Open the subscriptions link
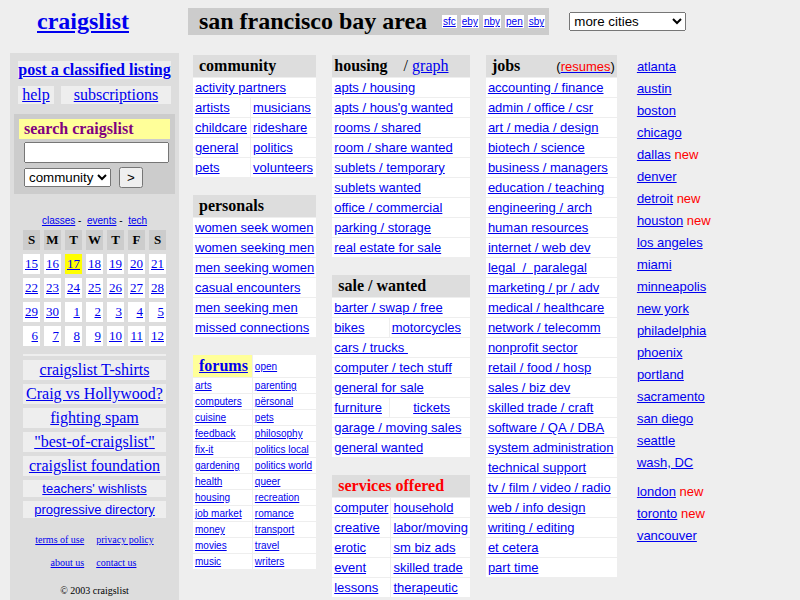The width and height of the screenshot is (800, 600). click(x=116, y=95)
